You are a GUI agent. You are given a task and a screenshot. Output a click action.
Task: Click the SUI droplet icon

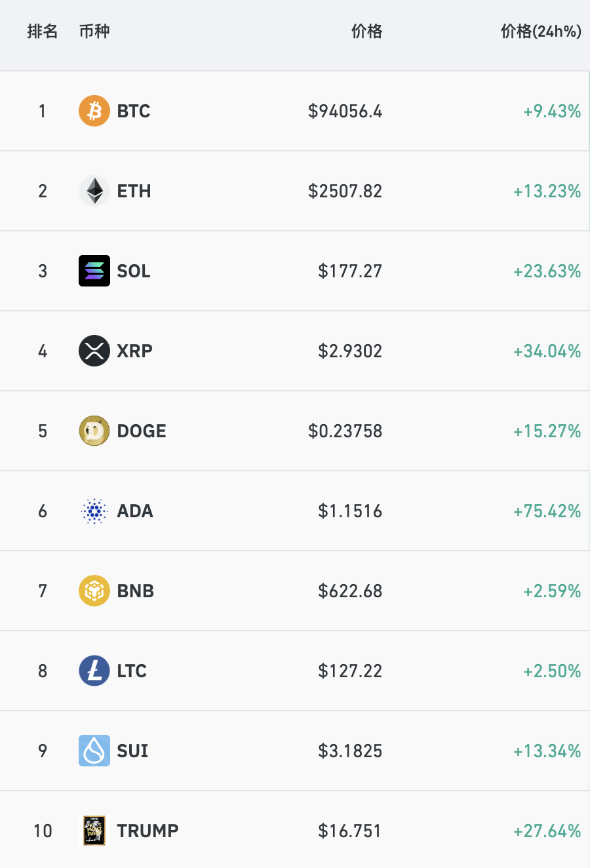[x=94, y=751]
